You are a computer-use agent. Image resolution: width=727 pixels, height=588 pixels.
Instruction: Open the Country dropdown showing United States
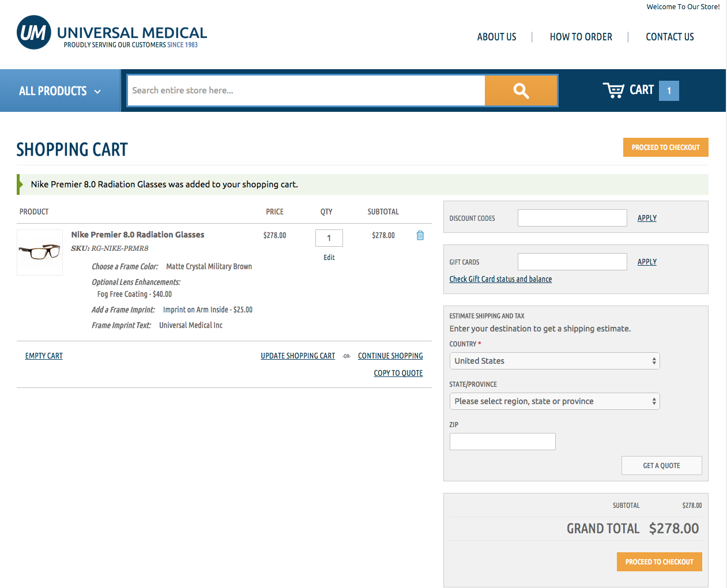click(555, 361)
